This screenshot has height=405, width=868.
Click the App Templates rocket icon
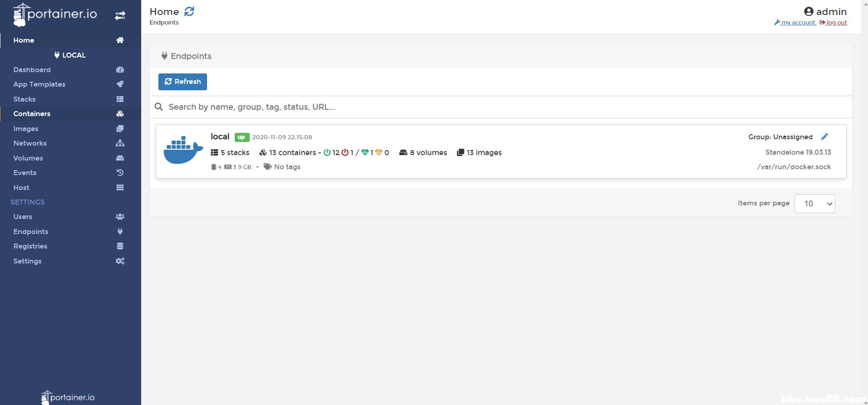tap(120, 84)
